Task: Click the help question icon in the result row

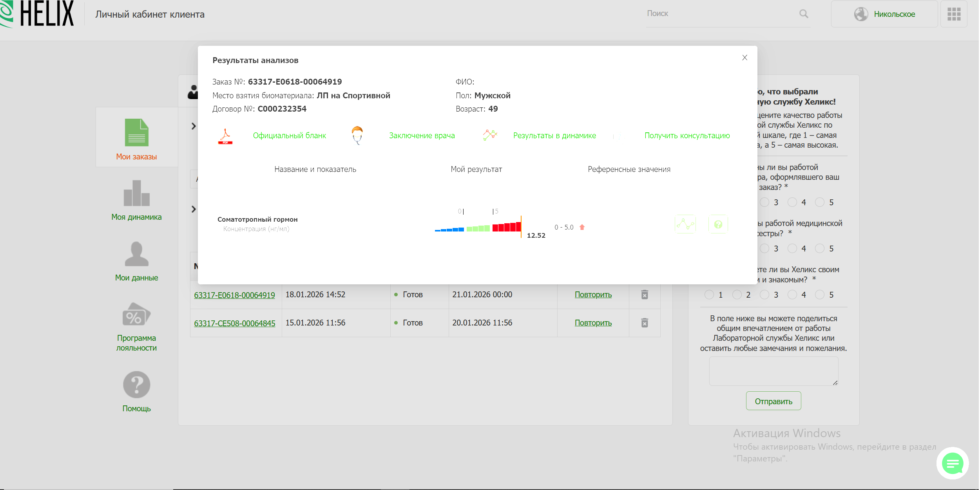Action: (718, 224)
